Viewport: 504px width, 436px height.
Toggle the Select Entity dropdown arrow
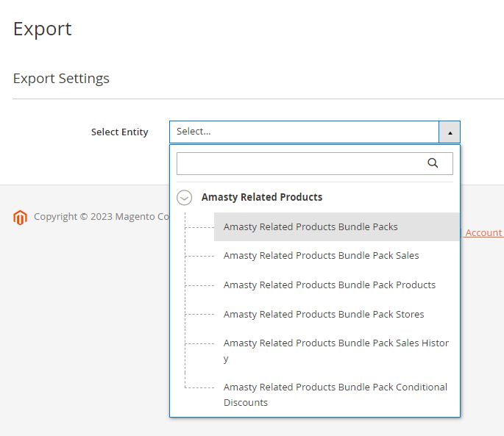(x=450, y=132)
